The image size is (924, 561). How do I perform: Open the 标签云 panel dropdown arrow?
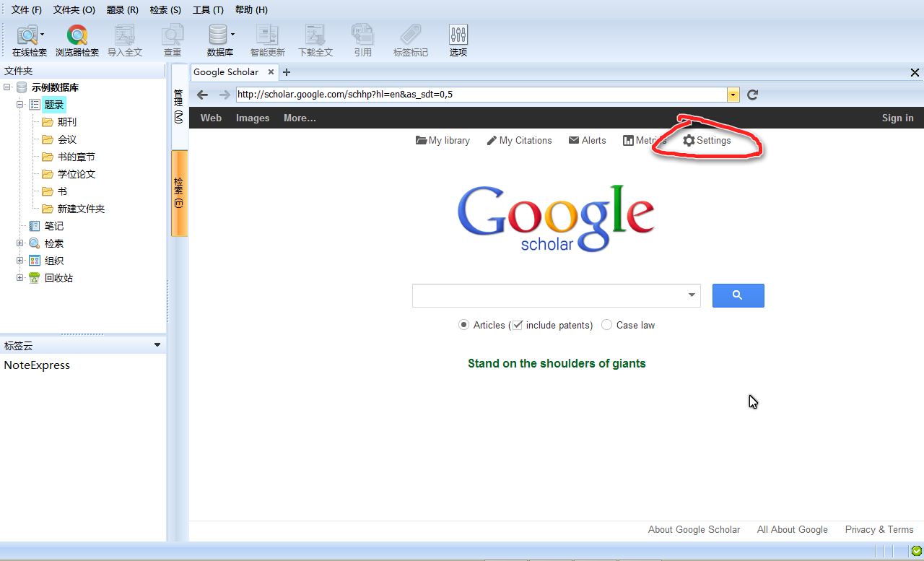(157, 345)
